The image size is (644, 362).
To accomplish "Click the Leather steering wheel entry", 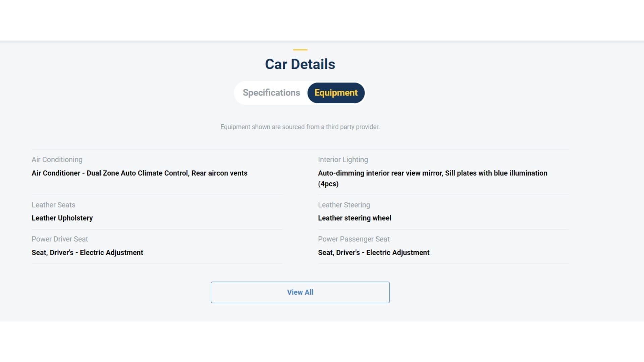I will [x=355, y=218].
